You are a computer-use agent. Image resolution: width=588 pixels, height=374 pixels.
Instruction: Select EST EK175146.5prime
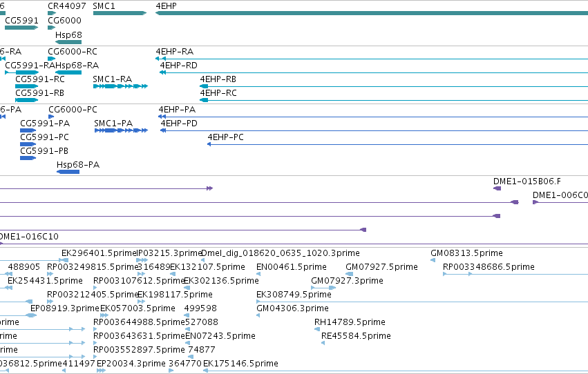click(x=395, y=371)
